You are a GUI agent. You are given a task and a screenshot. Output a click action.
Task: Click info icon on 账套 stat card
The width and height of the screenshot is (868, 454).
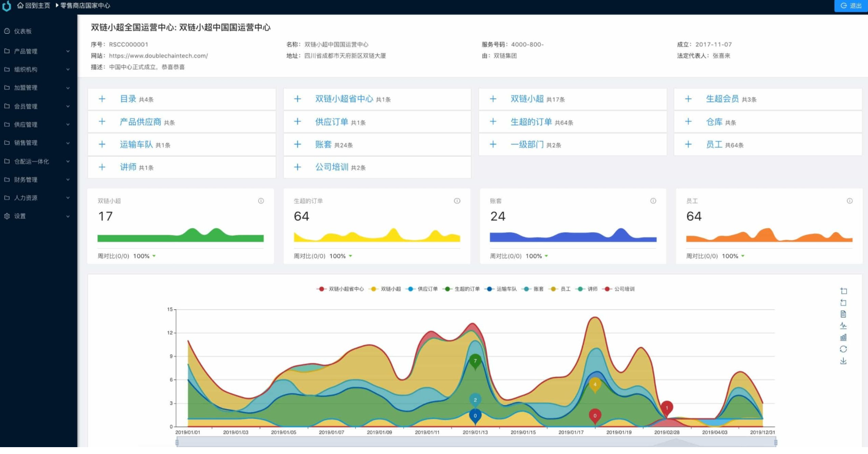[x=653, y=201]
